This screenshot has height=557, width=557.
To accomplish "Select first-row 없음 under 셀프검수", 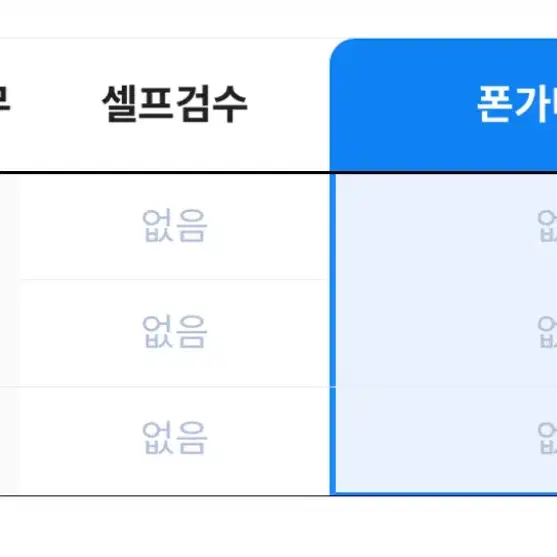I will [x=174, y=226].
